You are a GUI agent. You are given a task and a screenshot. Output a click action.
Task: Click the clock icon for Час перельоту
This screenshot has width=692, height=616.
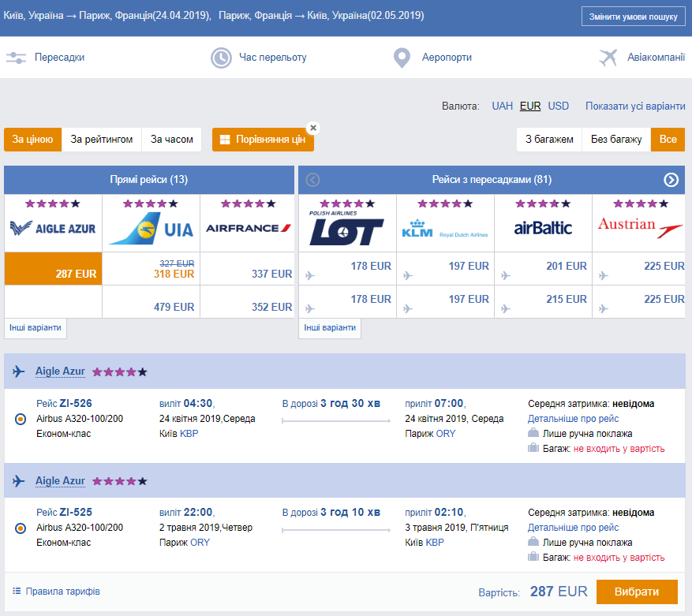221,58
